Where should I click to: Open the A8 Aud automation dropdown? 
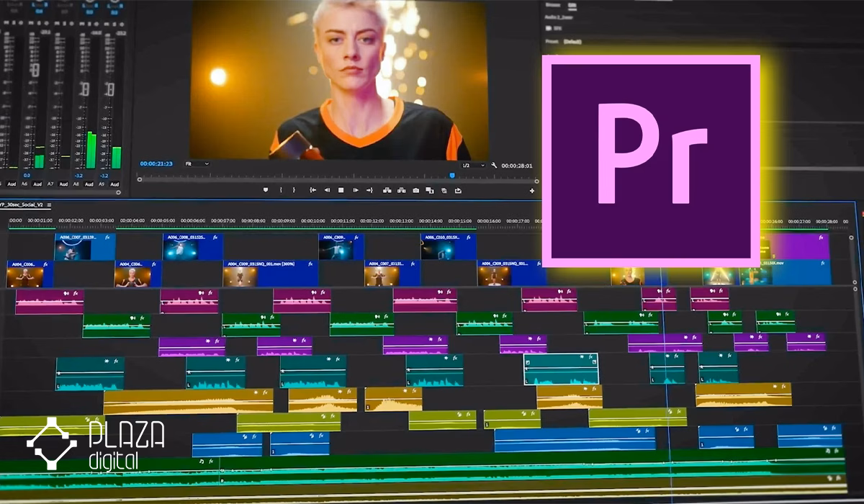click(89, 184)
